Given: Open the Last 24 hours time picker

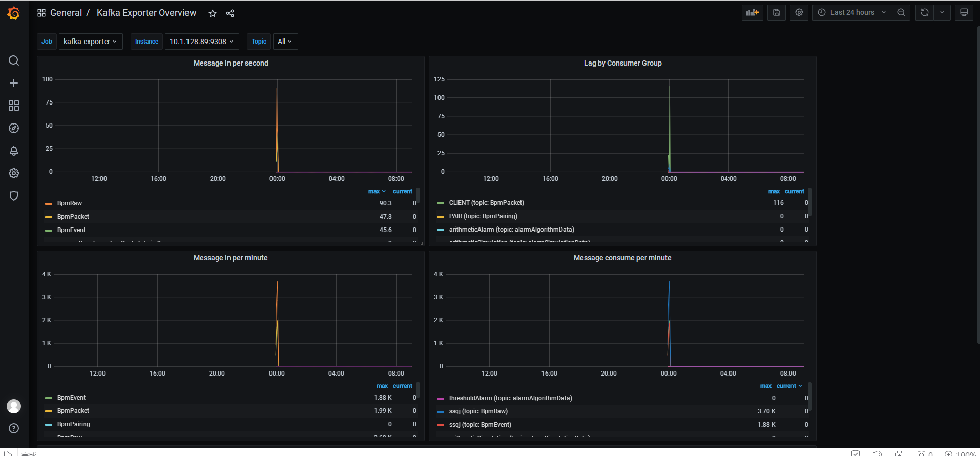Looking at the screenshot, I should pos(852,13).
